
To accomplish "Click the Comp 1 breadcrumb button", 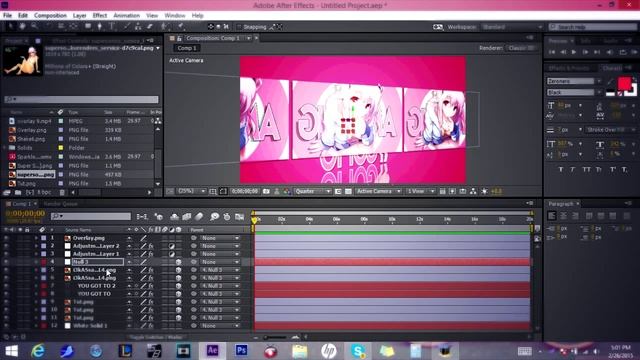I will (187, 48).
